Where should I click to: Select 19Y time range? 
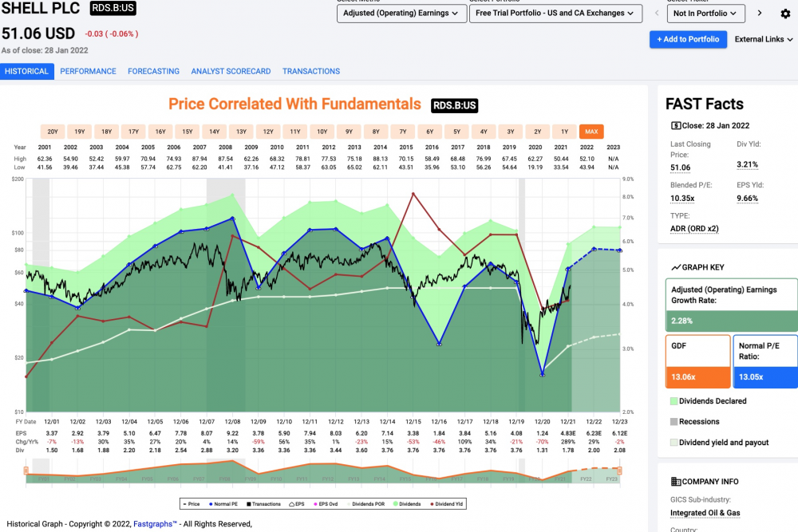coord(79,132)
